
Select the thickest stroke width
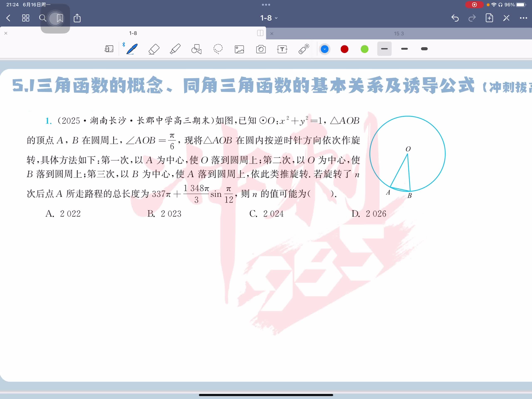(x=424, y=49)
